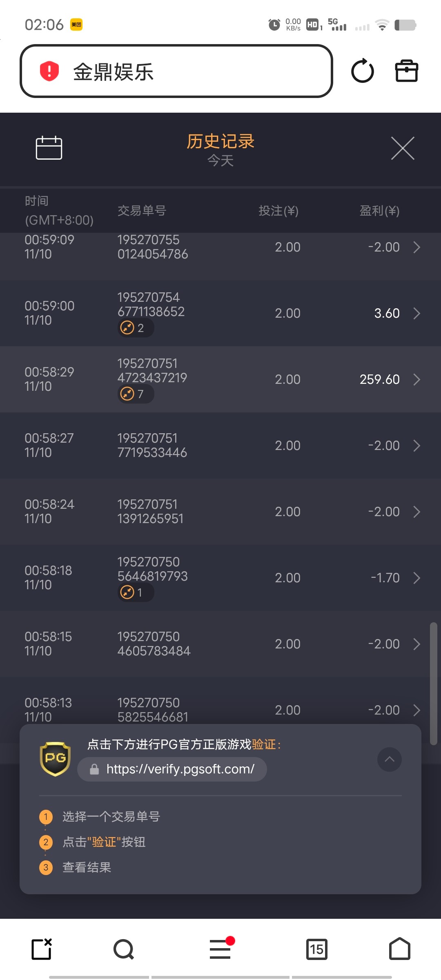Screen dimensions: 441x980
Task: Open the calendar date picker icon
Action: pyautogui.click(x=49, y=148)
